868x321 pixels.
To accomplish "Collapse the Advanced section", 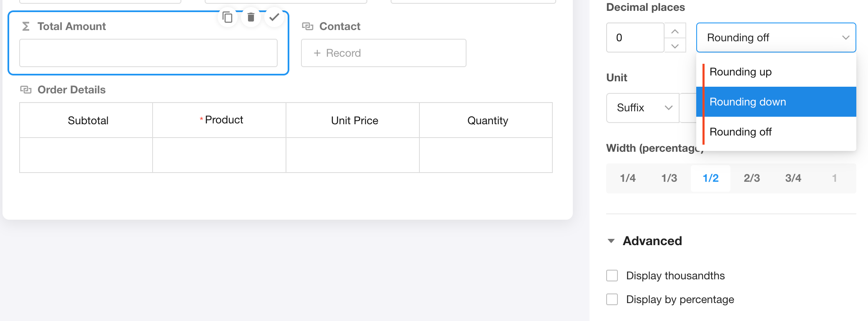I will click(x=611, y=241).
